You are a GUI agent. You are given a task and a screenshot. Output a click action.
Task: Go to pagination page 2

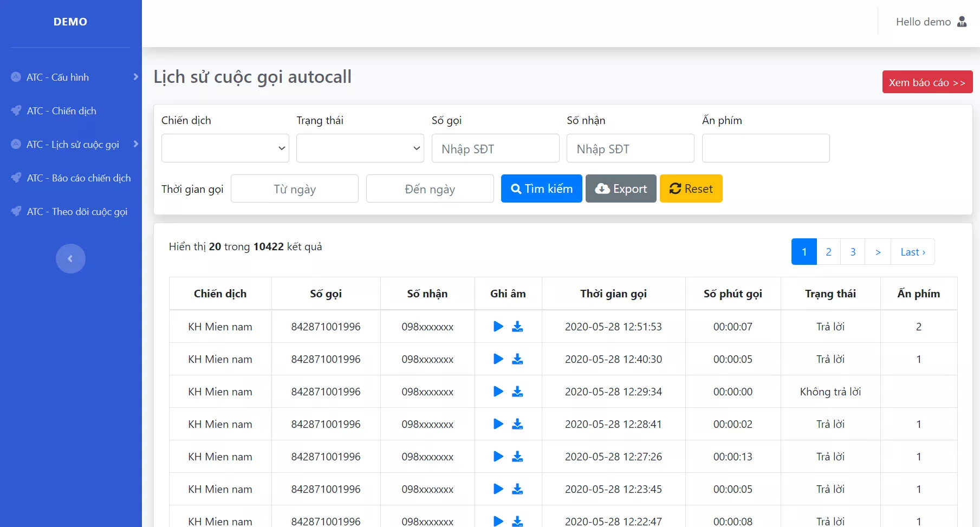828,252
